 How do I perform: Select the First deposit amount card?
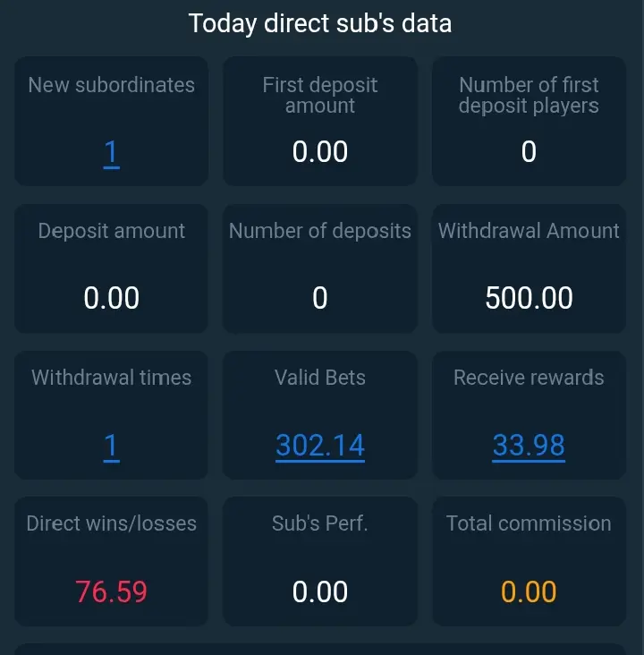click(x=320, y=121)
